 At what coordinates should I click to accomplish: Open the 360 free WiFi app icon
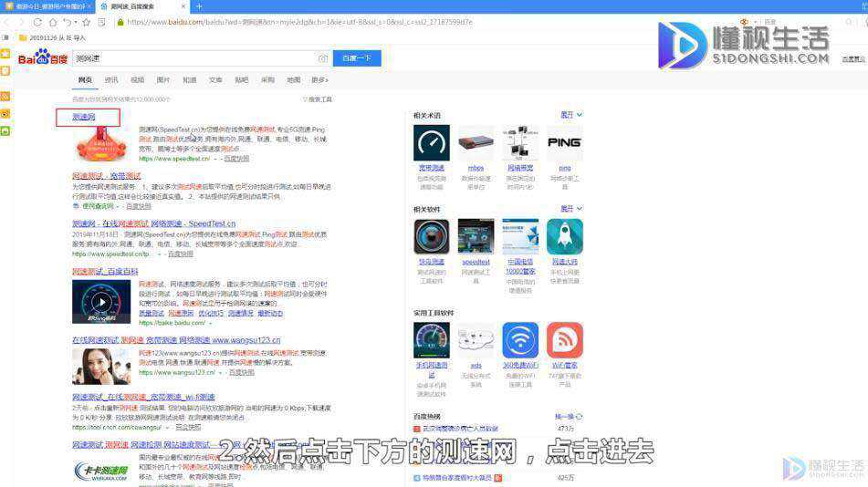[x=520, y=340]
